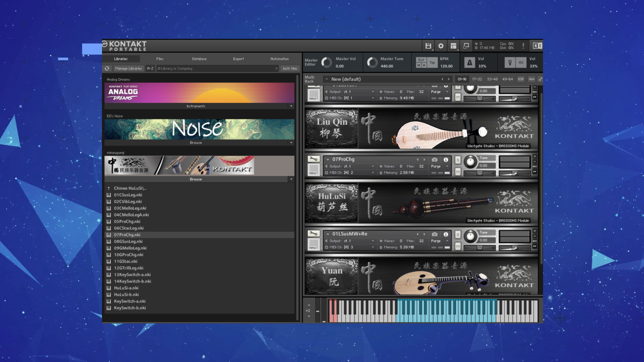
Task: Select the 33-48 rack page
Action: 492,79
